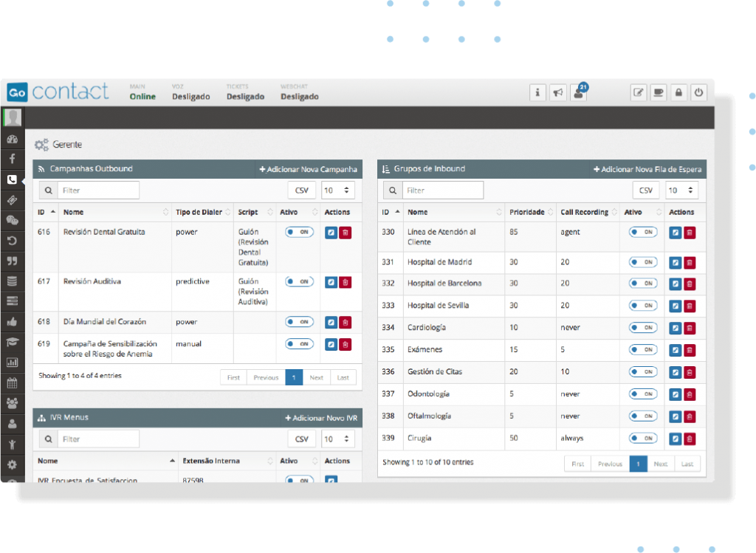Open the Webchat Desligado status menu

click(x=300, y=92)
